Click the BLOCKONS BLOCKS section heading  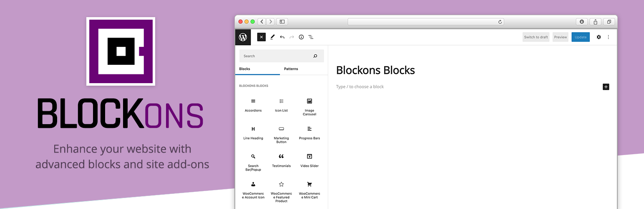[x=254, y=86]
